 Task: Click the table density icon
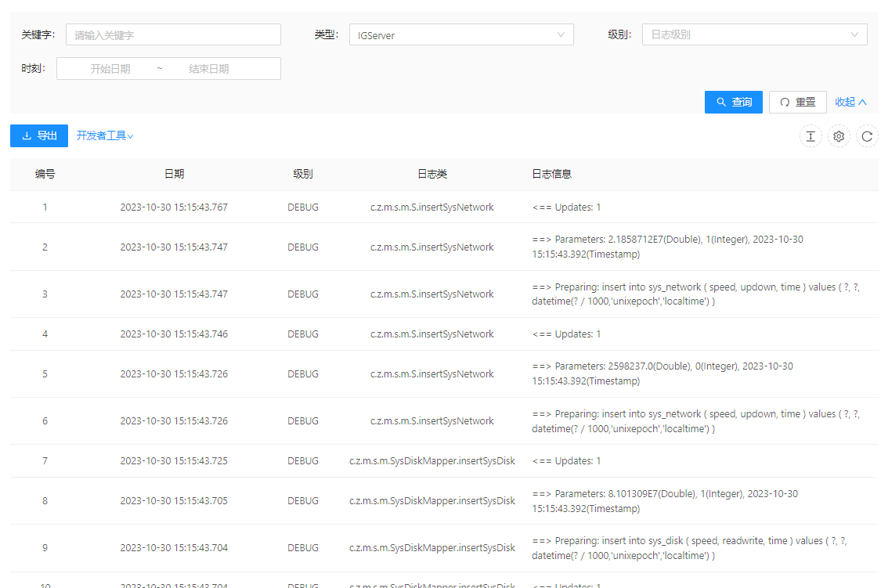click(811, 136)
